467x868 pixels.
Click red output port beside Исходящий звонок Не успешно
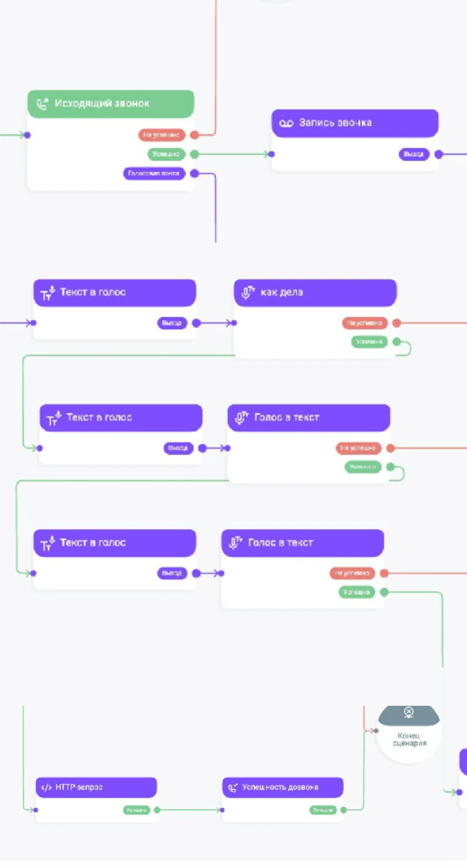pos(194,135)
